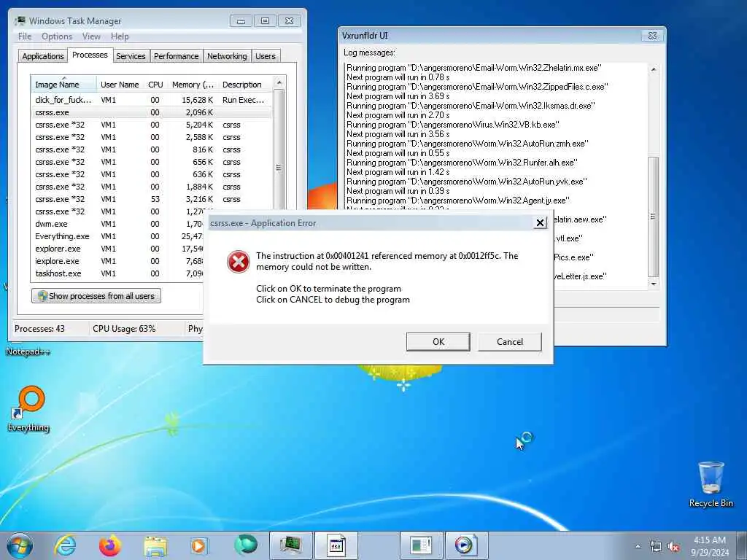
Task: Open Firefox from the taskbar
Action: (110, 545)
